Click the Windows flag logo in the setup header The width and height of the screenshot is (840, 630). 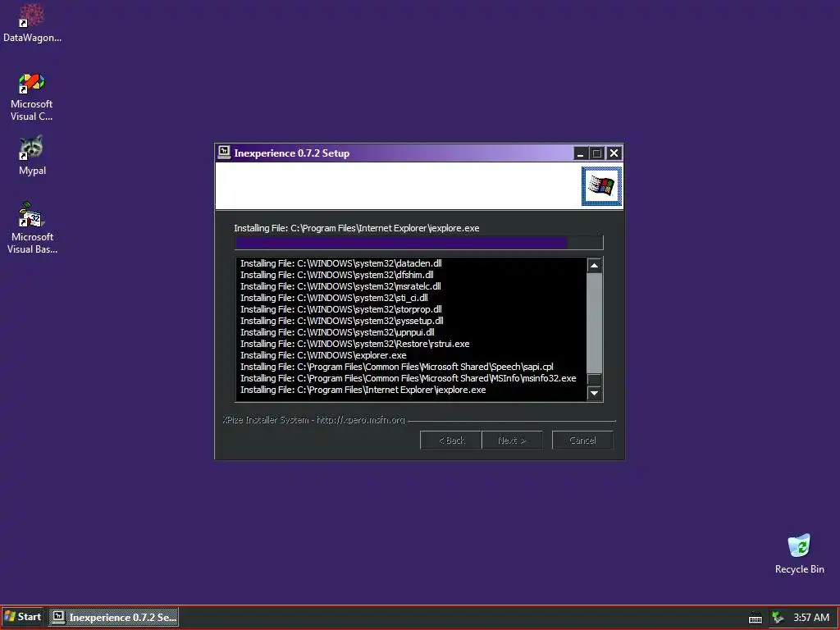(x=601, y=186)
